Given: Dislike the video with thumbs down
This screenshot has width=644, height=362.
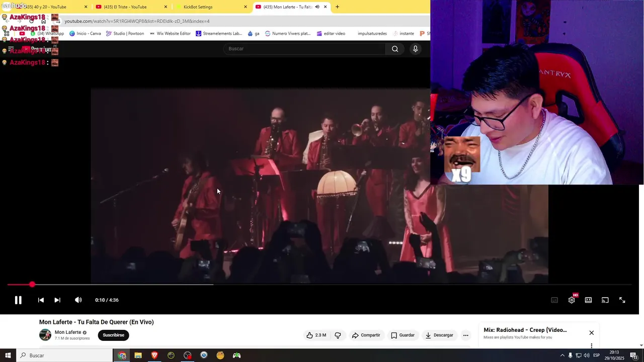Looking at the screenshot, I should pyautogui.click(x=338, y=335).
